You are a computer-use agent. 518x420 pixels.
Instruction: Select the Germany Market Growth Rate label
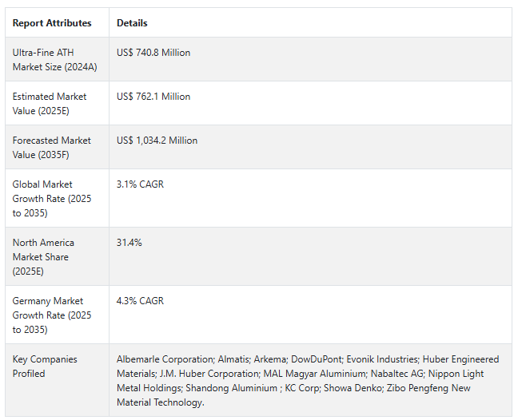click(52, 315)
